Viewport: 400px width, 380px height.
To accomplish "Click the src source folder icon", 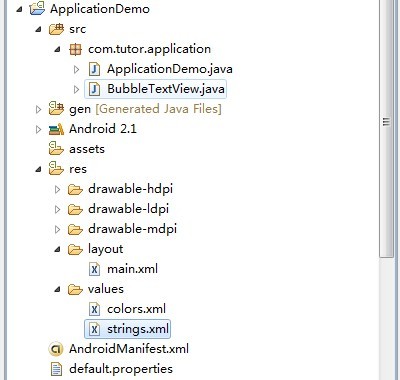I will pyautogui.click(x=56, y=29).
